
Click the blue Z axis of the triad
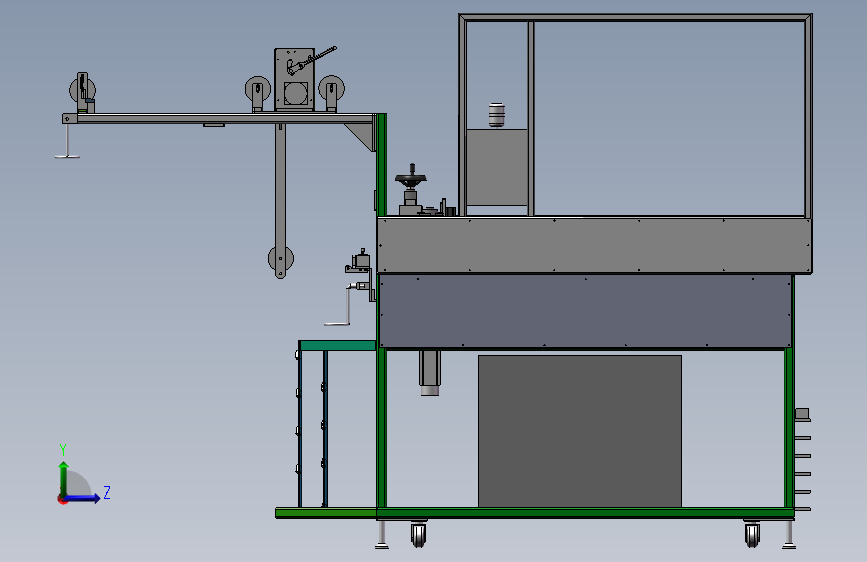click(x=83, y=498)
